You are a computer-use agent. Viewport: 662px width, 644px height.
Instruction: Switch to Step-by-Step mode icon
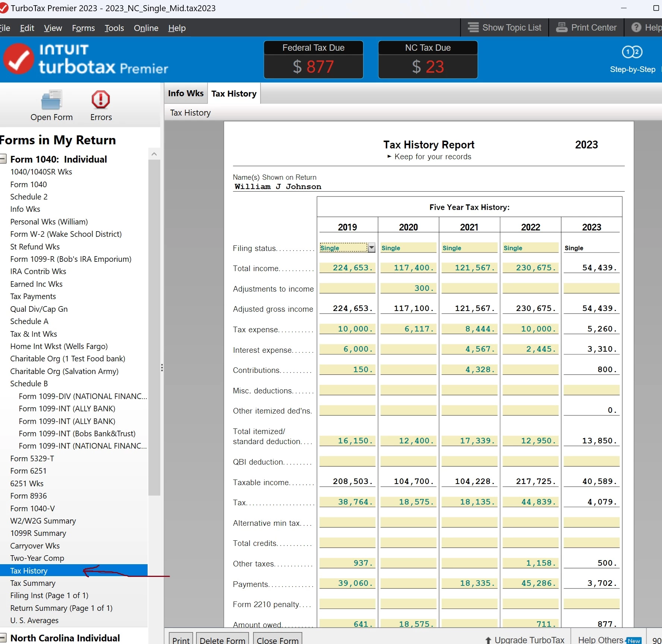click(x=632, y=52)
